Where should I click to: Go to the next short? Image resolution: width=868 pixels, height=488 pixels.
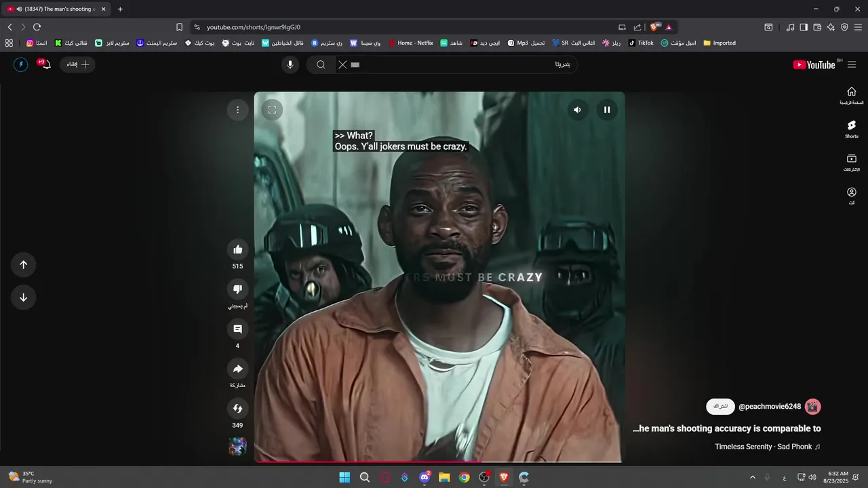point(23,298)
